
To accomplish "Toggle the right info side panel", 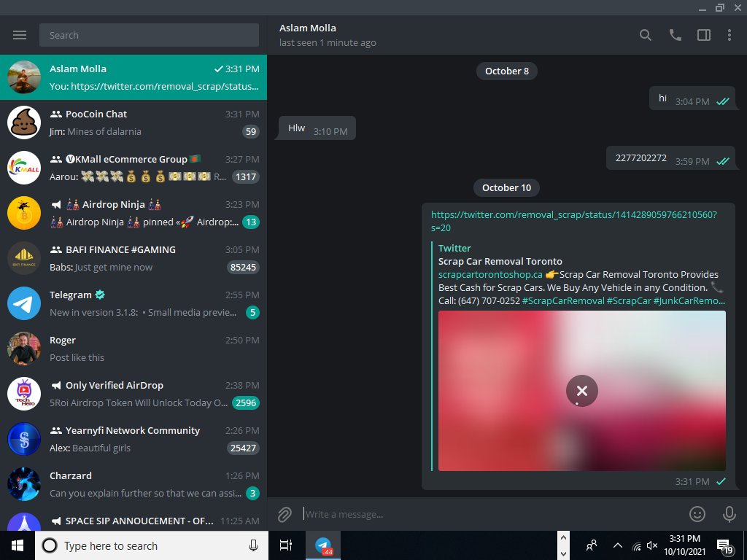I will 704,35.
